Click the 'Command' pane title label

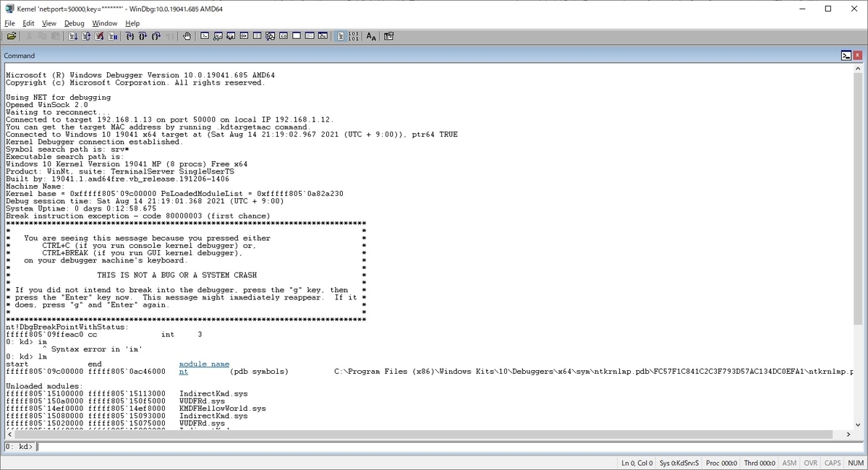point(20,56)
